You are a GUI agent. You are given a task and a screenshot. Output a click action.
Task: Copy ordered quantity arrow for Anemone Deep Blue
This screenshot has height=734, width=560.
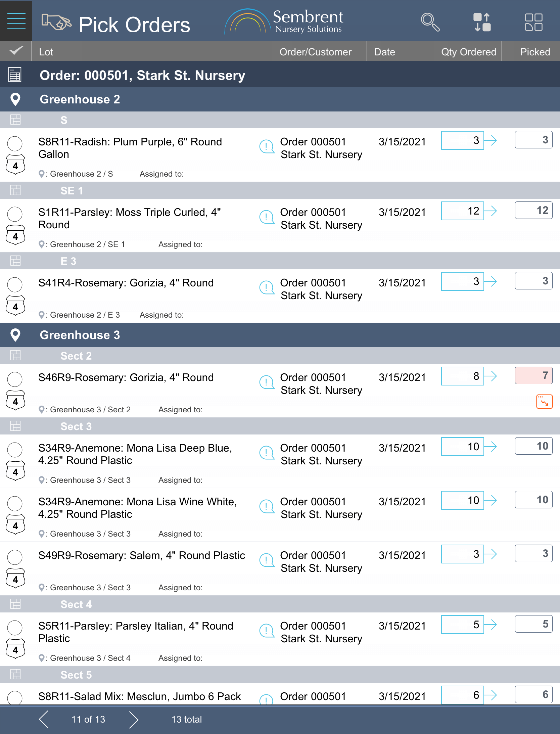pyautogui.click(x=491, y=447)
